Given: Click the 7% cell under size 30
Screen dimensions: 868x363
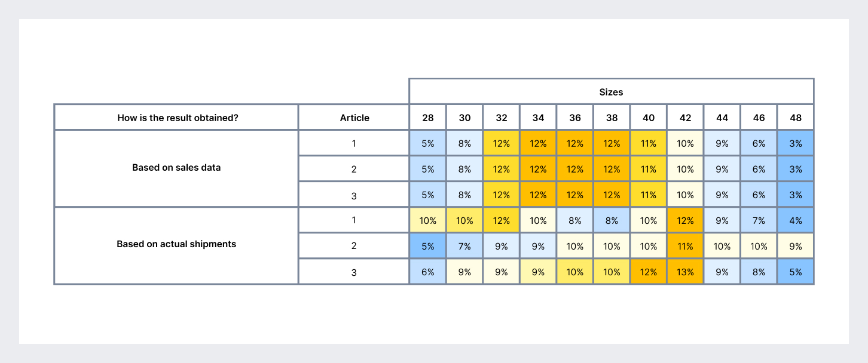Looking at the screenshot, I should pos(464,246).
